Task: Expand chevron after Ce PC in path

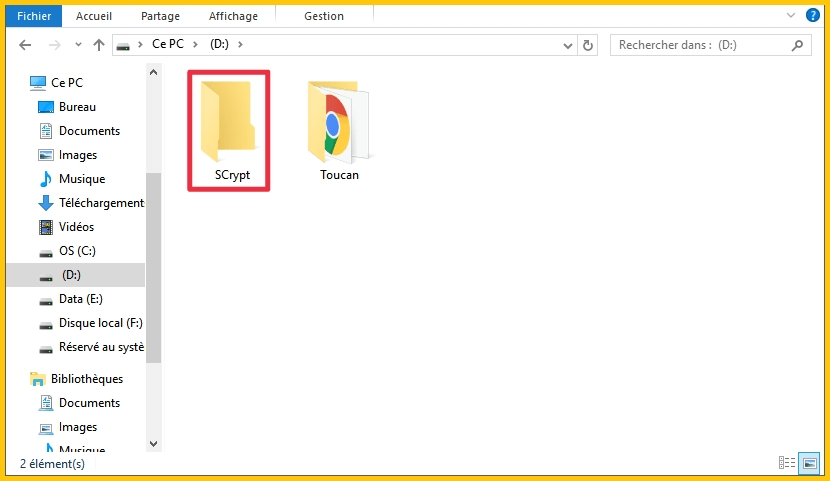Action: pyautogui.click(x=195, y=44)
